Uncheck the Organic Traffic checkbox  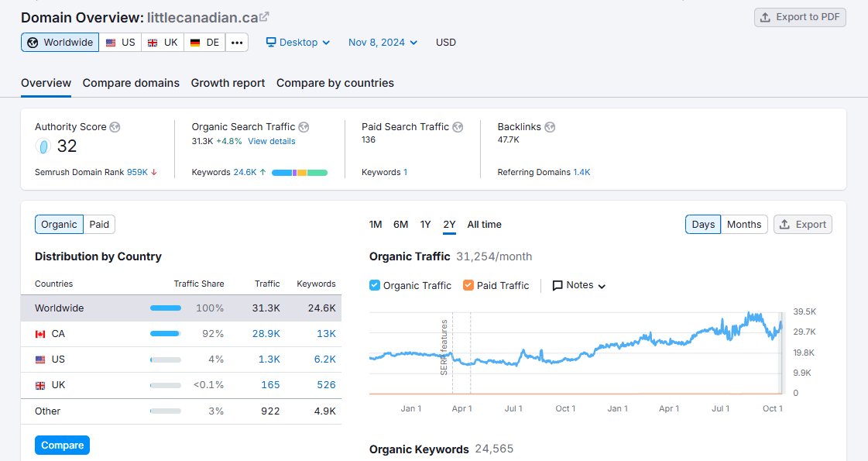pyautogui.click(x=374, y=285)
